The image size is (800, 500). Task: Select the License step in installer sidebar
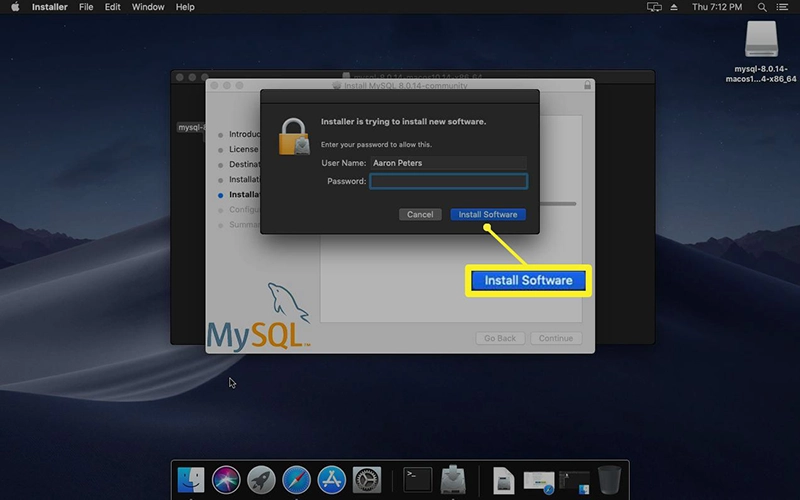click(243, 149)
